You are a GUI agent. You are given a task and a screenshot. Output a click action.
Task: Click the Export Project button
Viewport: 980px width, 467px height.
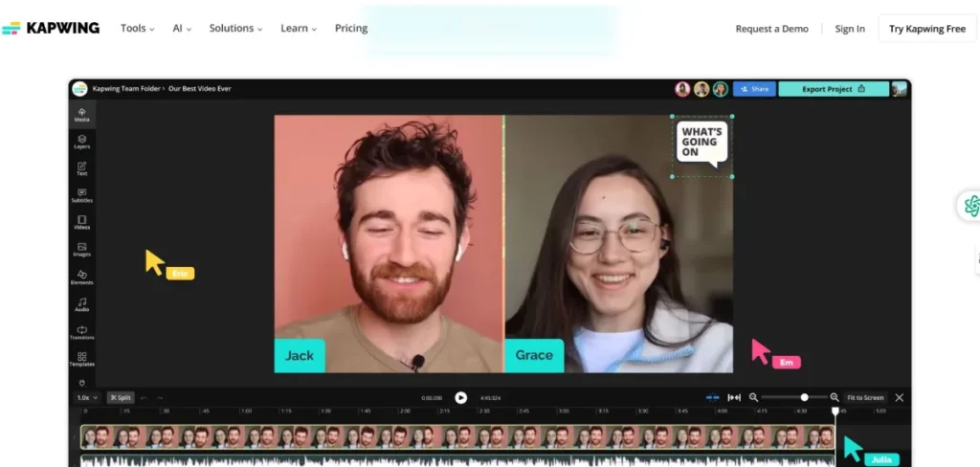coord(833,89)
